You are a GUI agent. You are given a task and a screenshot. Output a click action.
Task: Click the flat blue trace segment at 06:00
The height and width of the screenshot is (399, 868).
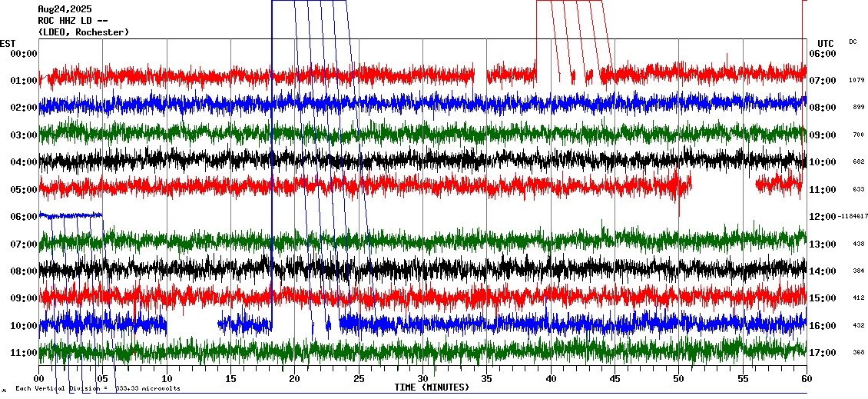[71, 214]
